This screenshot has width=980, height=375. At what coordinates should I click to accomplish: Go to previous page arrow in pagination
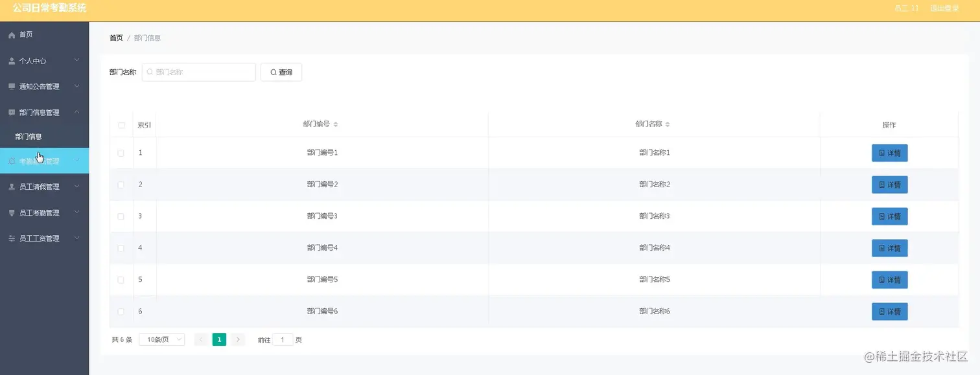201,339
